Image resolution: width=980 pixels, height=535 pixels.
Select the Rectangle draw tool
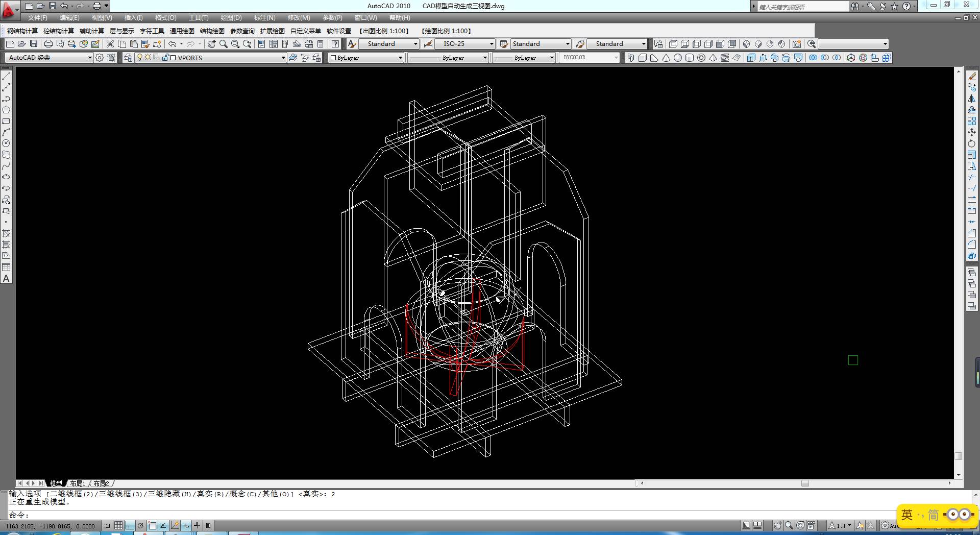tap(6, 121)
